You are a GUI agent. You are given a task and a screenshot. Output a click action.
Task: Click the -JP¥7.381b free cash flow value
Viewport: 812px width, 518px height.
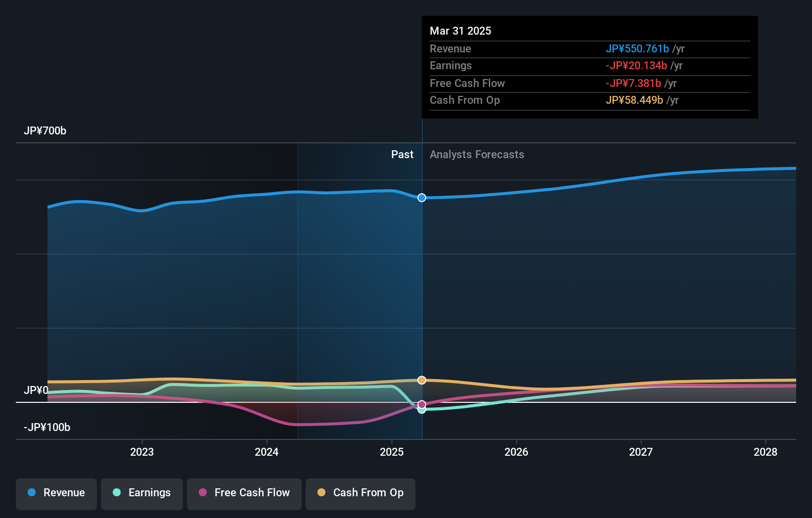tap(633, 84)
